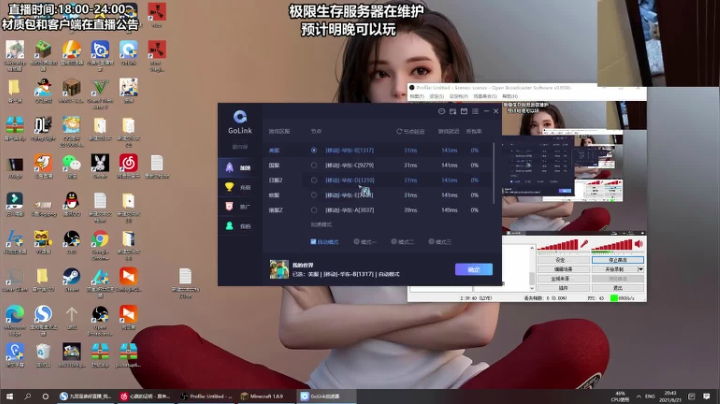Switch to Profile: Untitled OBS taskbar item

point(206,396)
